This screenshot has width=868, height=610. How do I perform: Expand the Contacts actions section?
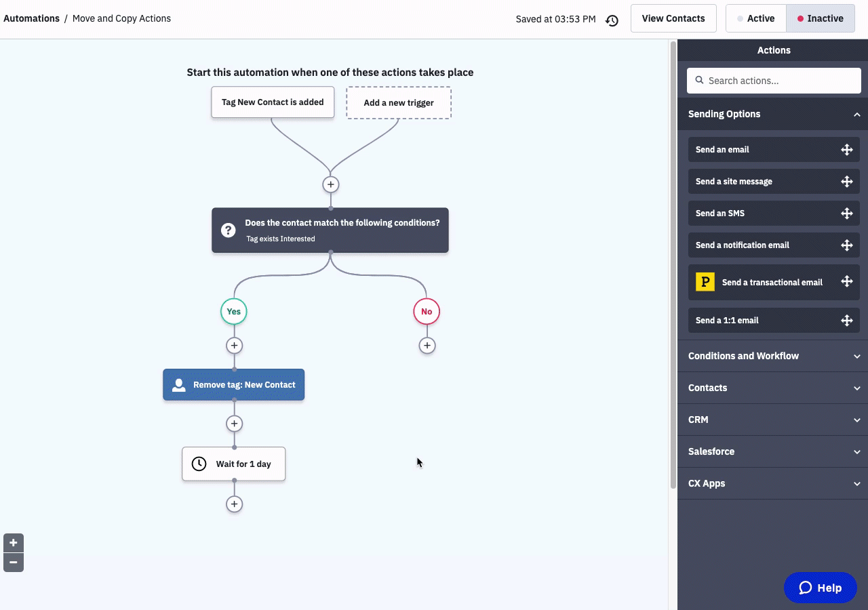pos(773,388)
